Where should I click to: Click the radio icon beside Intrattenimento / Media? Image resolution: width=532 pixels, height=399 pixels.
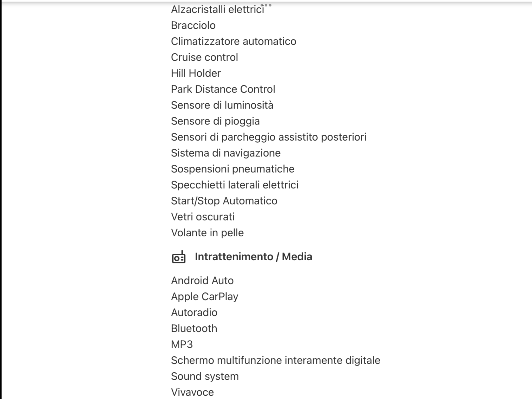click(179, 257)
